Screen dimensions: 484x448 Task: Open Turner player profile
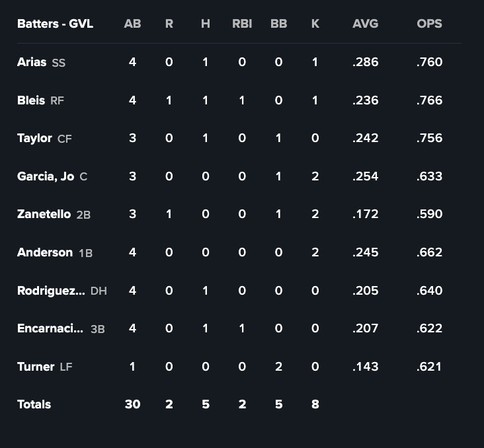pyautogui.click(x=36, y=367)
